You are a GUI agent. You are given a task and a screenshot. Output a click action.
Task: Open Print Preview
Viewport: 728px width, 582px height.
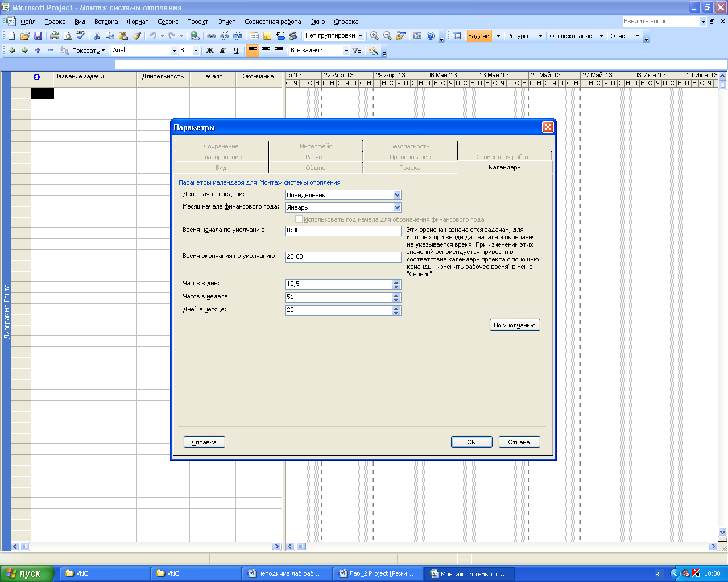[68, 36]
